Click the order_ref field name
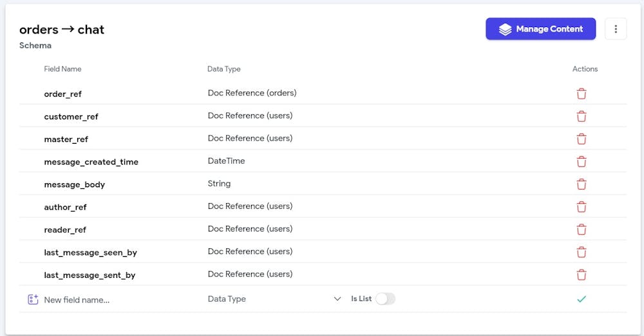The width and height of the screenshot is (644, 336). pyautogui.click(x=62, y=94)
